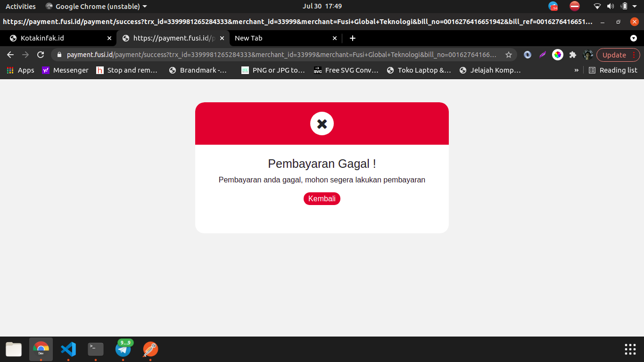
Task: Expand the hidden bookmarks chevron
Action: pos(576,70)
